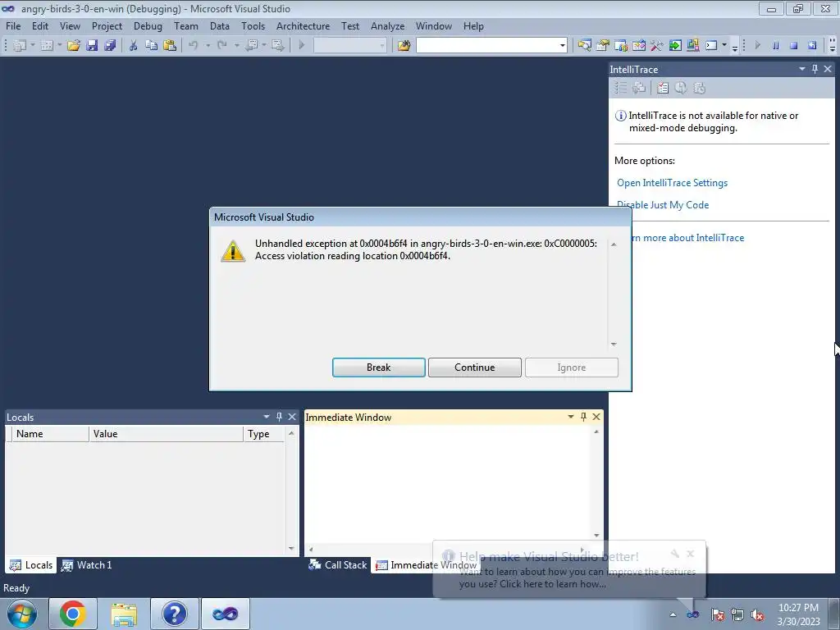The width and height of the screenshot is (840, 630).
Task: Expand debug toolbar options overflow
Action: tap(832, 46)
